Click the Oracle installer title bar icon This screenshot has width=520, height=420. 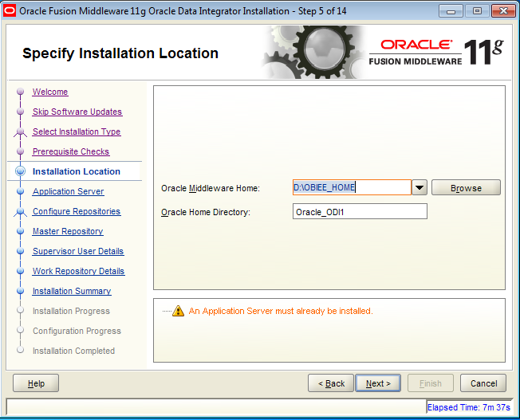[10, 11]
